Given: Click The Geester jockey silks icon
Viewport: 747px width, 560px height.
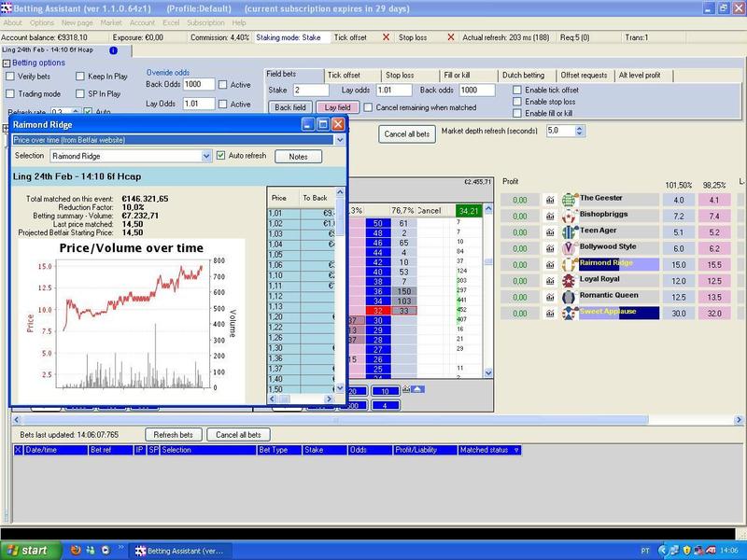Looking at the screenshot, I should pyautogui.click(x=570, y=200).
